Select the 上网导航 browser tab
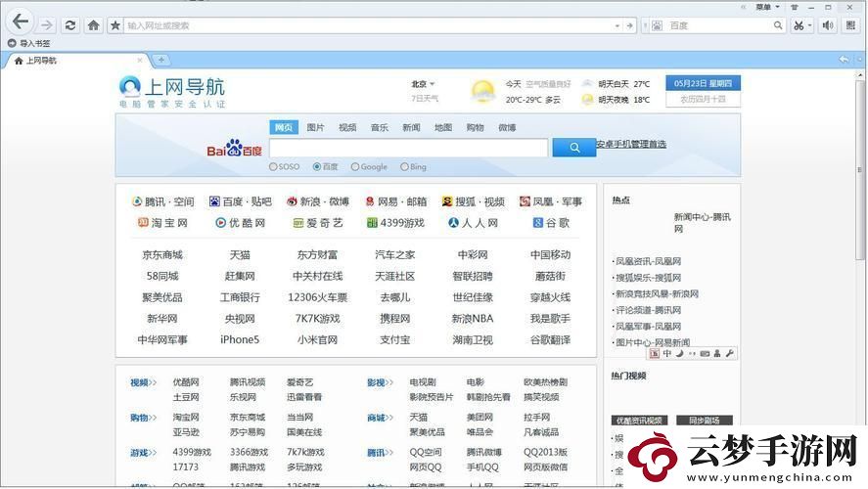Image resolution: width=868 pixels, height=489 pixels. [77, 61]
